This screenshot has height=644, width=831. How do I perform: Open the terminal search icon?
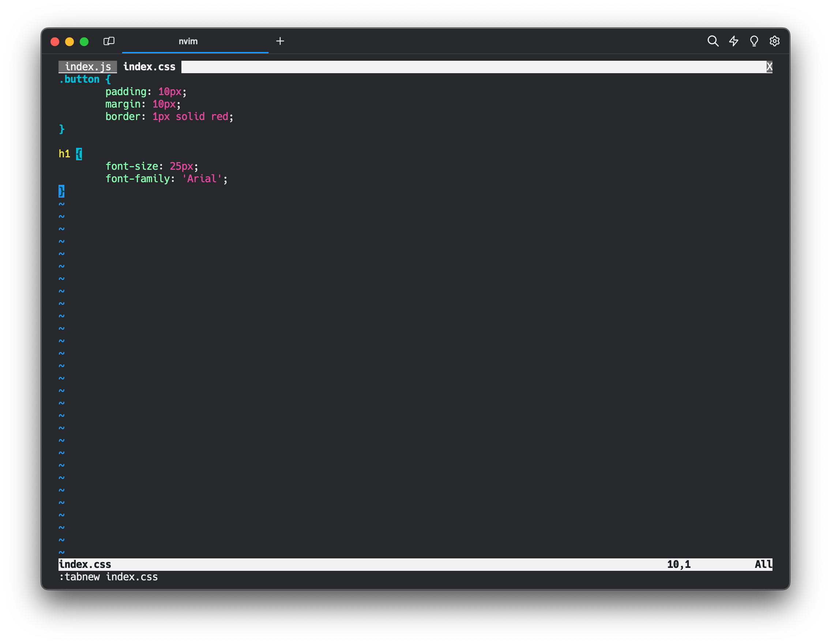(x=712, y=41)
